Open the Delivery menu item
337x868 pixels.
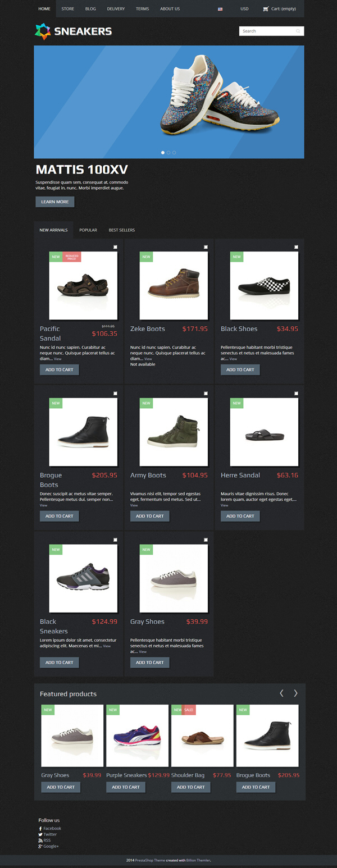click(x=116, y=9)
